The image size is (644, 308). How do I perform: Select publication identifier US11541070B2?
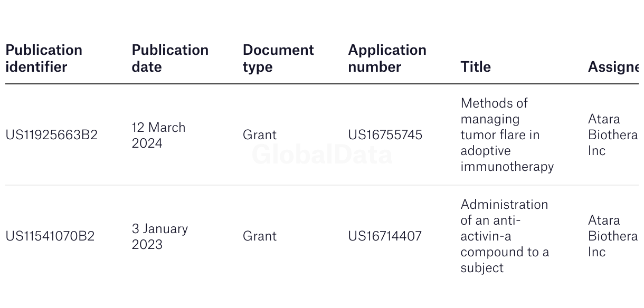50,236
